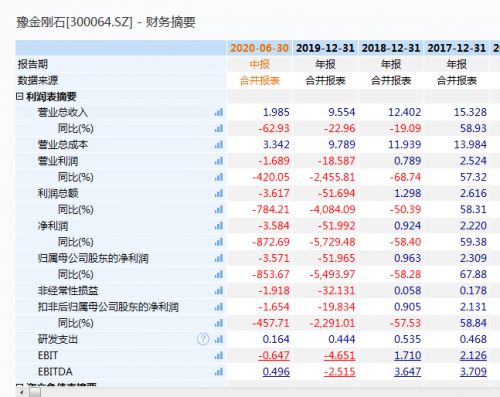The width and height of the screenshot is (500, 397).
Task: Select 营业总收入 value 1.985
Action: [x=276, y=112]
